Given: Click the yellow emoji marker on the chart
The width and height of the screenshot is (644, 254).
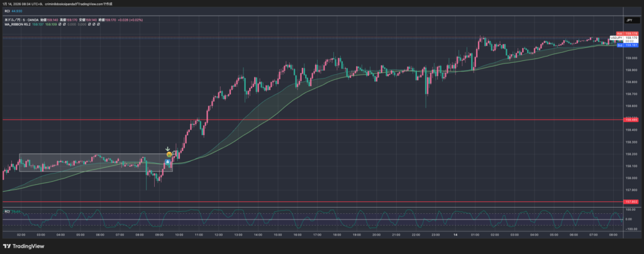Looking at the screenshot, I should click(x=169, y=154).
